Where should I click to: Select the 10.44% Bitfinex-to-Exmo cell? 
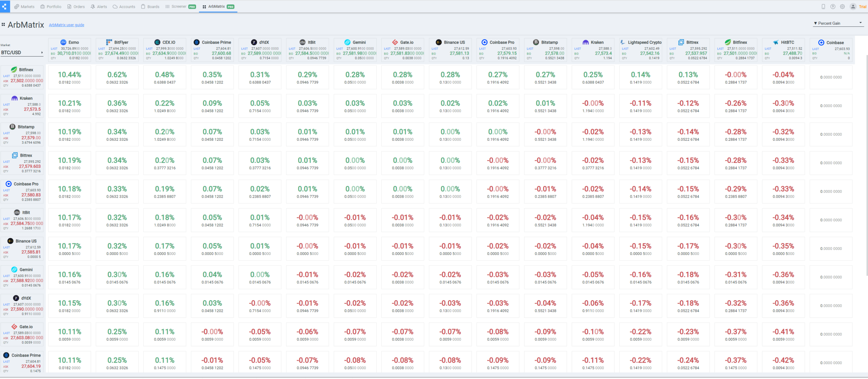[70, 77]
